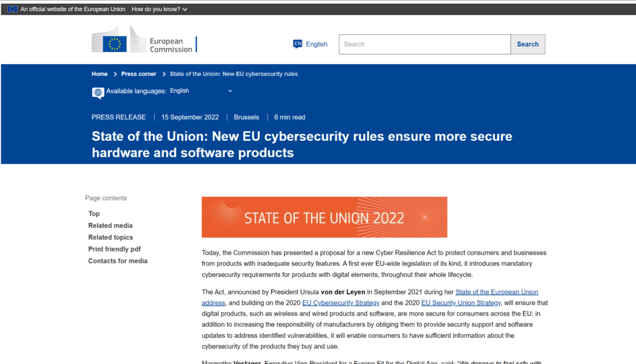The height and width of the screenshot is (364, 636).
Task: Open the EU Security Union Strategy link
Action: point(461,303)
